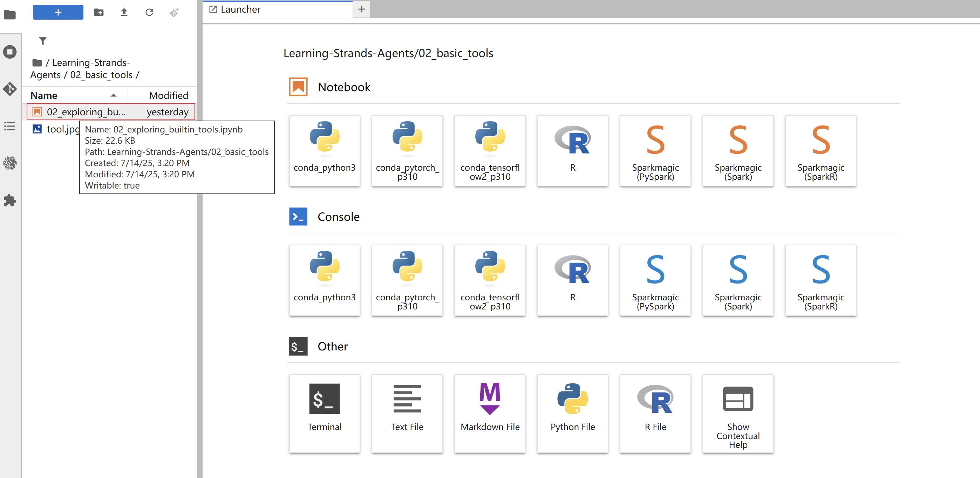Open the Git sidebar panel

coord(10,89)
